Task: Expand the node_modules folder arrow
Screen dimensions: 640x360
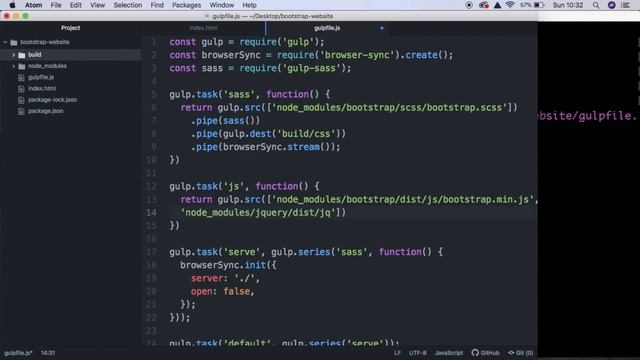Action: tap(13, 66)
